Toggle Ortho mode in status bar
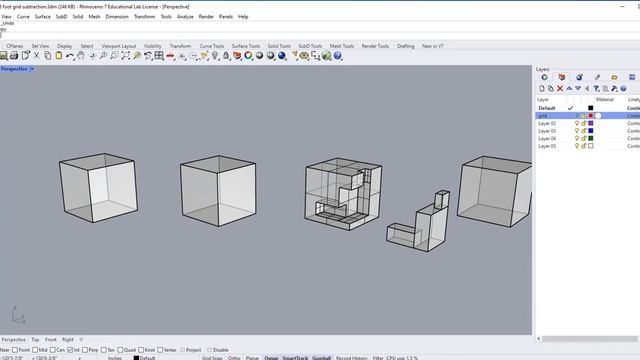The image size is (640, 360). coord(234,358)
